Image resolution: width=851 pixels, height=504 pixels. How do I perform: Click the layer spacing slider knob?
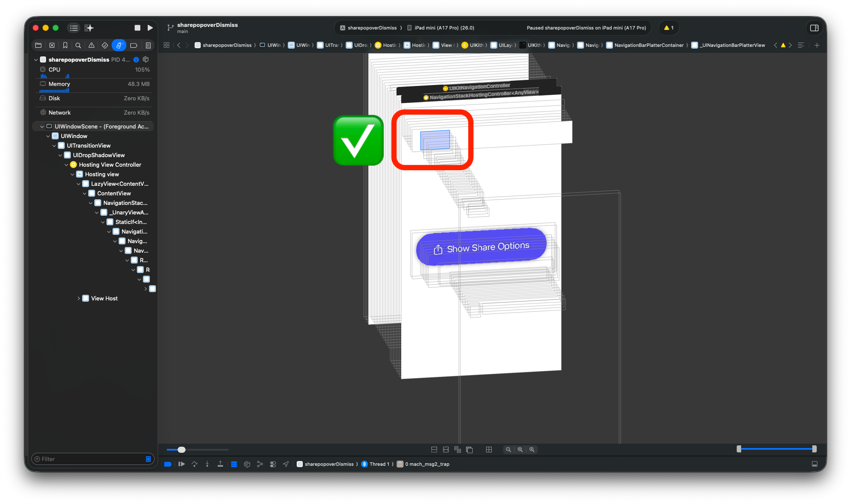point(182,450)
